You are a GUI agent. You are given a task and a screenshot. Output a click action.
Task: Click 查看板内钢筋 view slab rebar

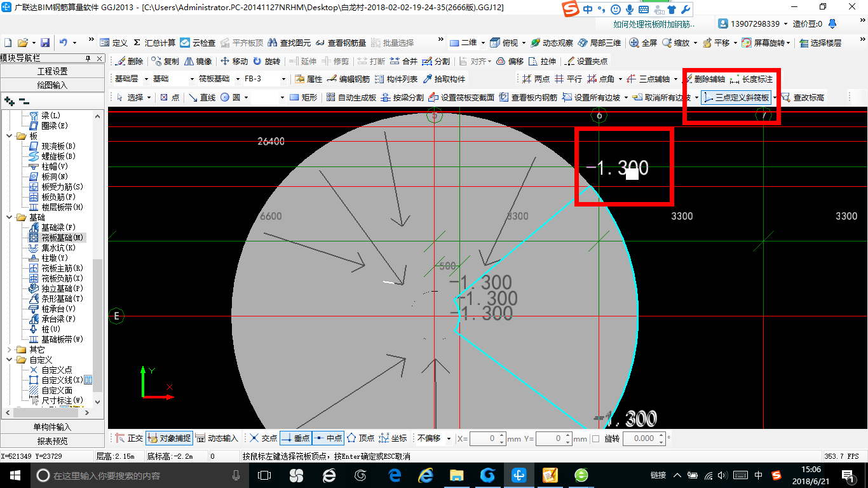point(528,97)
